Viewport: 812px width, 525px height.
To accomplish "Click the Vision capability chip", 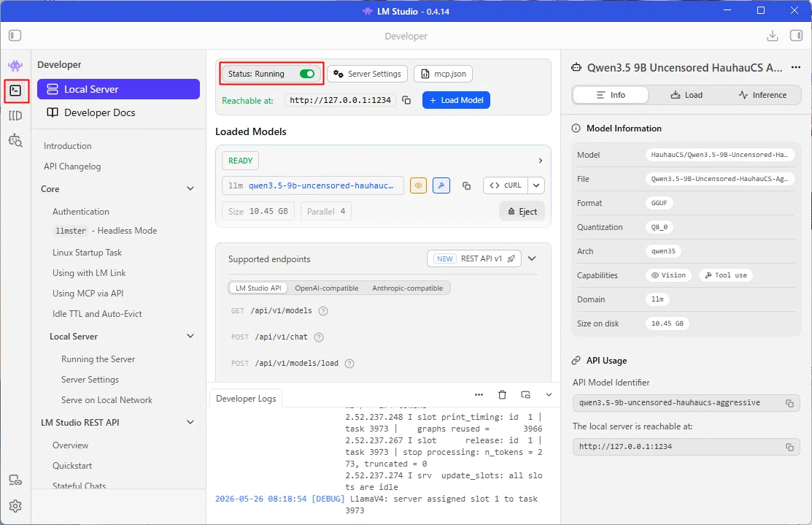I will [x=668, y=275].
